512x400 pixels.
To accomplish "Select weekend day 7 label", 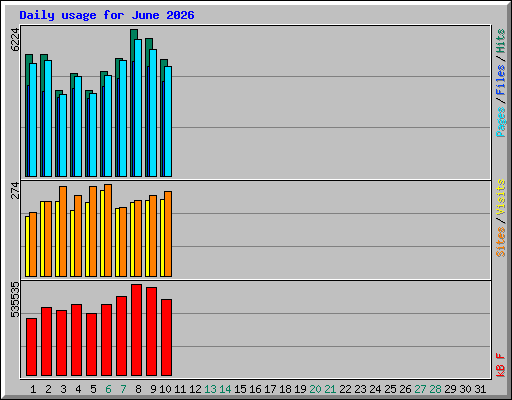I will point(123,389).
